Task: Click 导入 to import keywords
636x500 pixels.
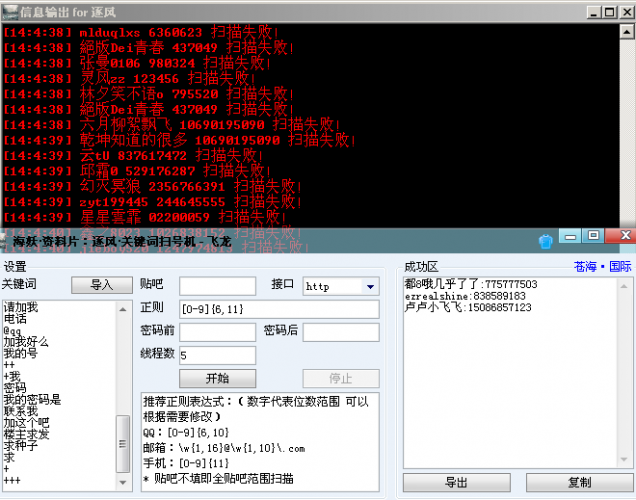Action: click(x=101, y=285)
